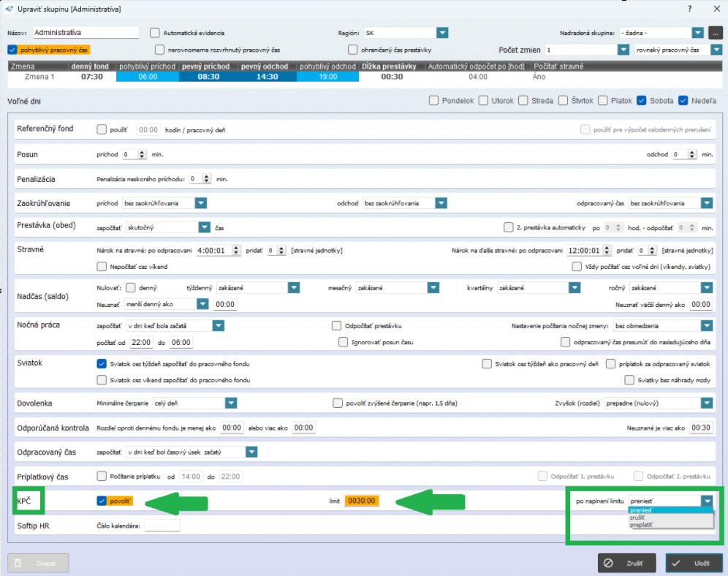The width and height of the screenshot is (728, 576).
Task: Click the help question mark icon
Action: [690, 9]
